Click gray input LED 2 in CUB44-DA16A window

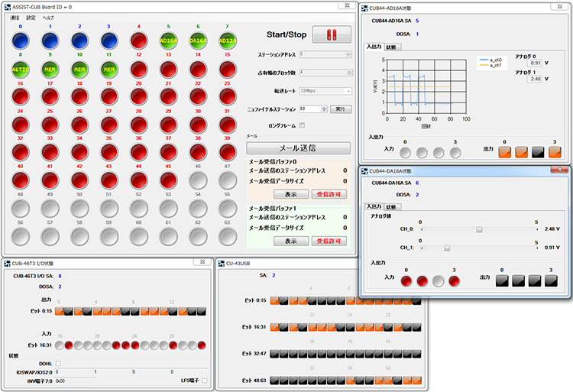pyautogui.click(x=439, y=281)
